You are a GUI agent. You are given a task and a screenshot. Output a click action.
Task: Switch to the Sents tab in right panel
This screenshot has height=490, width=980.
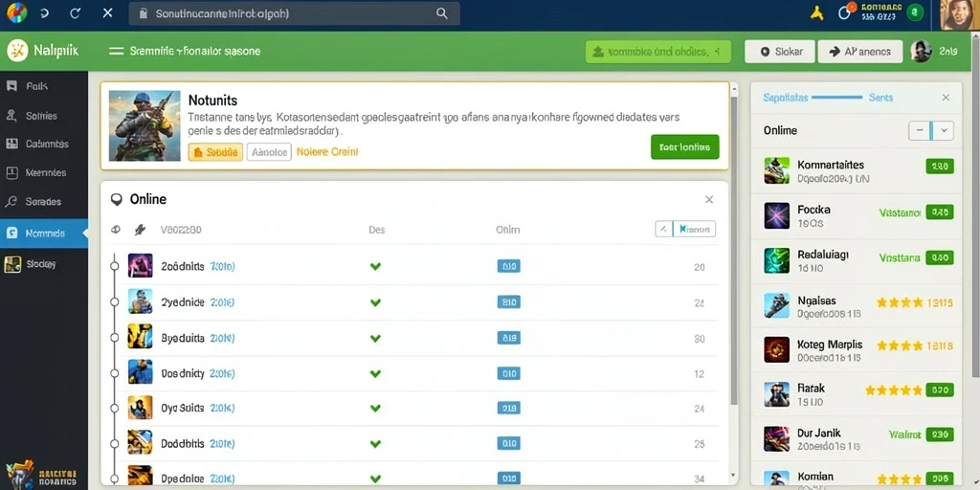[x=880, y=98]
